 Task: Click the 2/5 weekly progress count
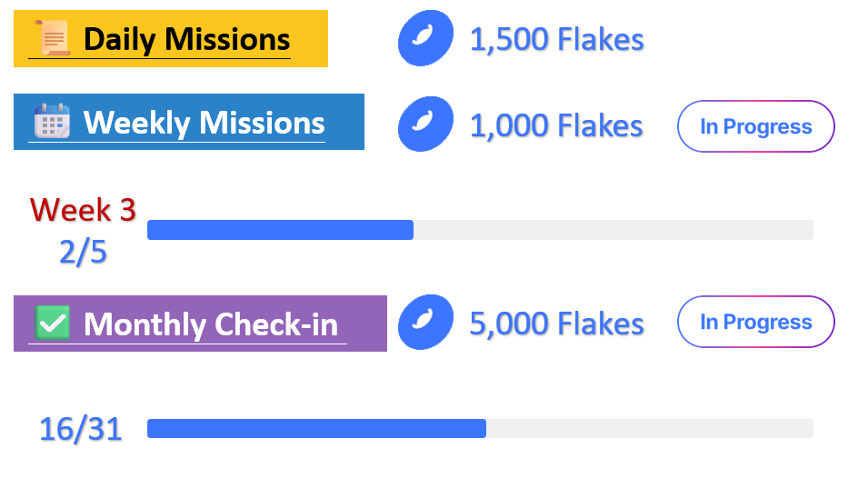(x=83, y=253)
